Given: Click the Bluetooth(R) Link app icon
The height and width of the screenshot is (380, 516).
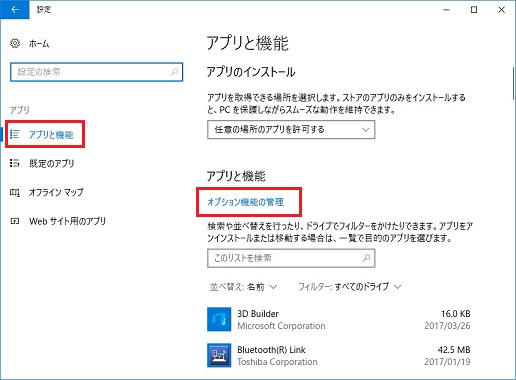Looking at the screenshot, I should (219, 355).
